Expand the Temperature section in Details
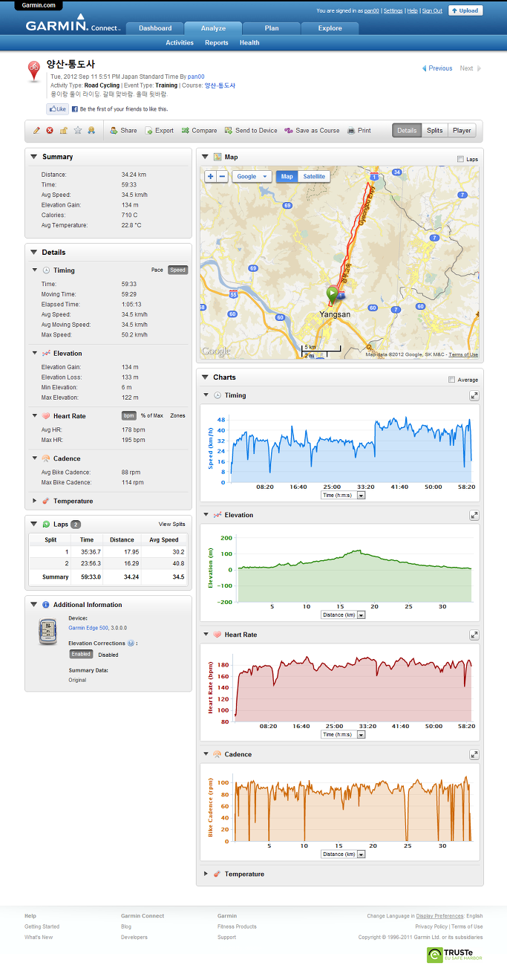Screen dimensions: 507x980 click(35, 501)
